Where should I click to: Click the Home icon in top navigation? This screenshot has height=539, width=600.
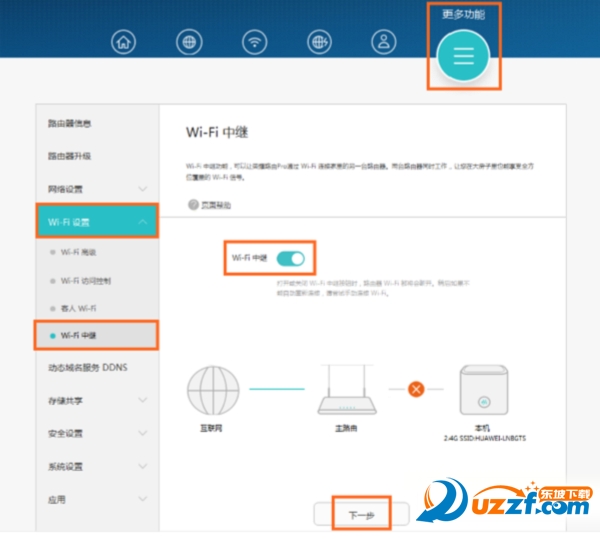[x=124, y=43]
